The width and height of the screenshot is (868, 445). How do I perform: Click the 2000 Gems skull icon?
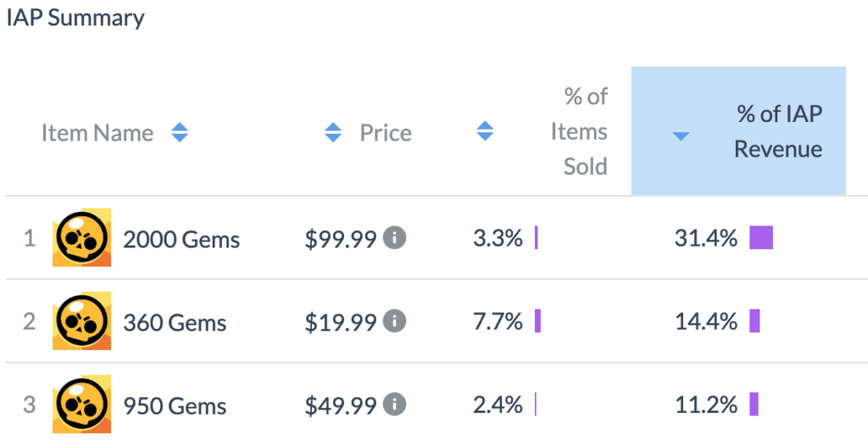click(82, 237)
